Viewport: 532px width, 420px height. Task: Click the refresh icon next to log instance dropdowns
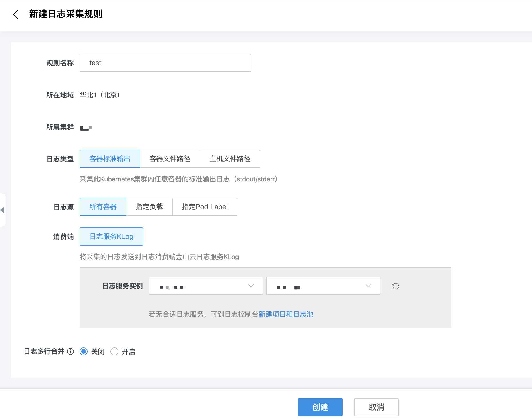(396, 286)
